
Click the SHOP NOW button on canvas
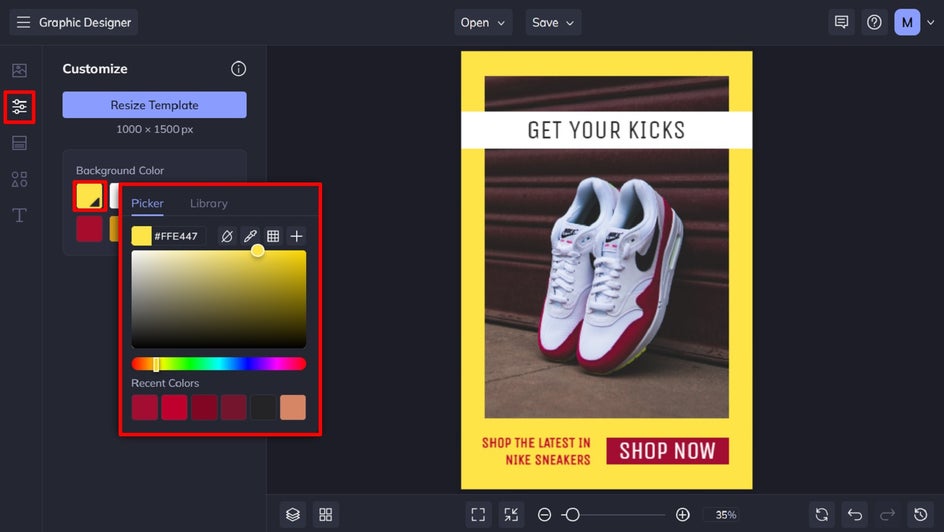click(668, 451)
